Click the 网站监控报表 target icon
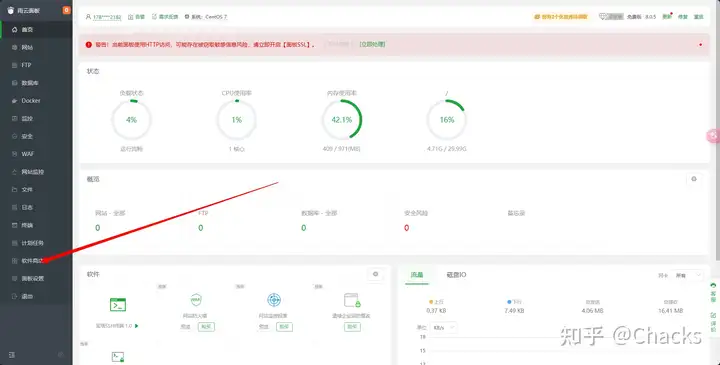720x365 pixels. tap(274, 300)
